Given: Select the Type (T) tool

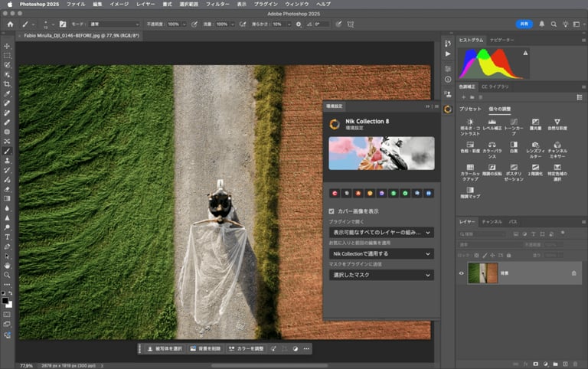Looking at the screenshot, I should click(x=7, y=237).
